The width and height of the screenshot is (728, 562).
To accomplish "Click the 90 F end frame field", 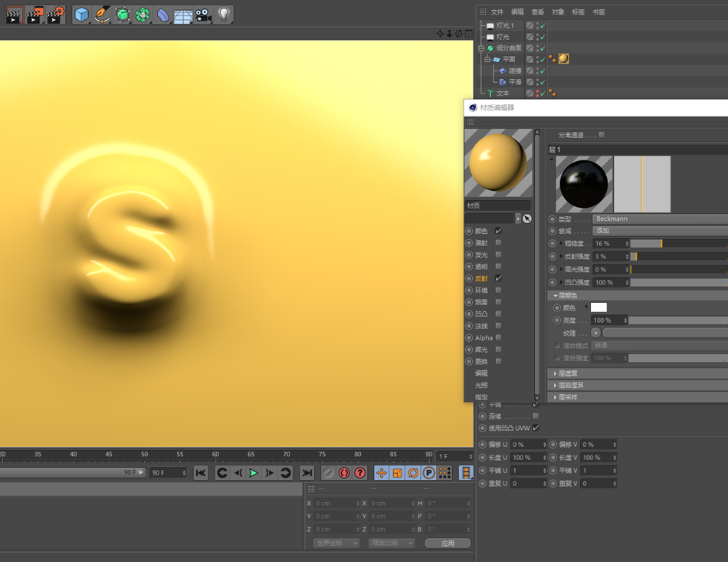I will point(168,473).
